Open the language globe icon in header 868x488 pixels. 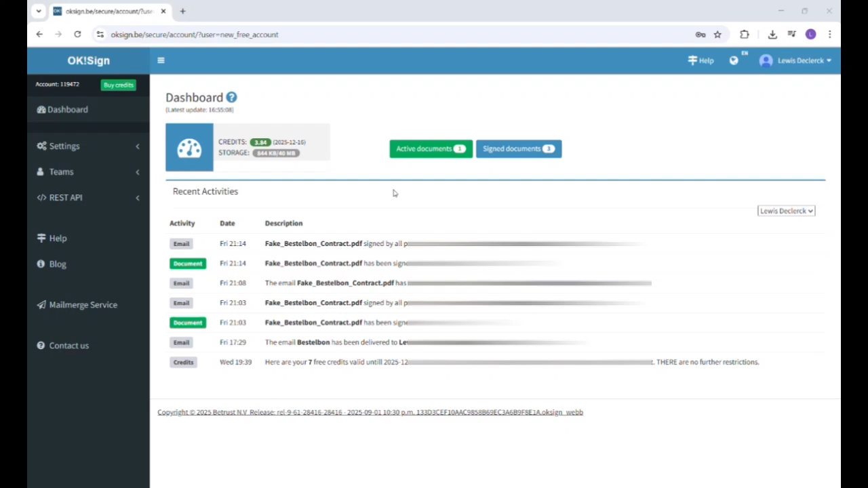coord(733,60)
